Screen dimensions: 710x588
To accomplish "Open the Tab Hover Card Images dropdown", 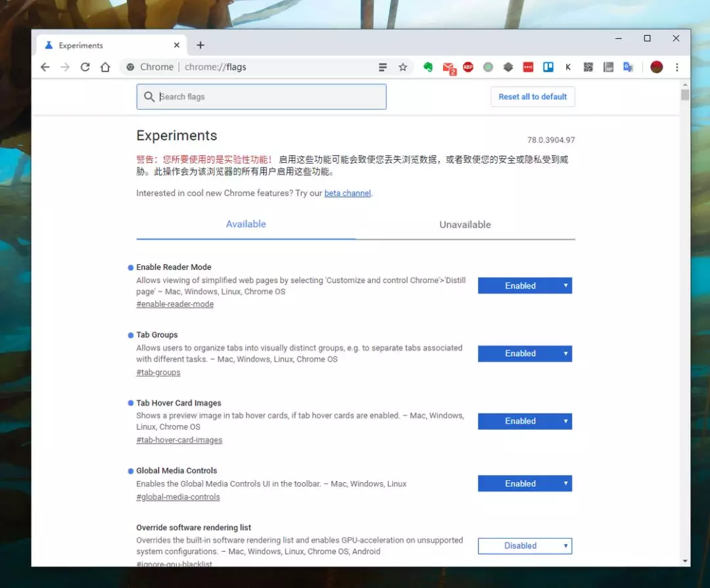I will click(x=525, y=421).
